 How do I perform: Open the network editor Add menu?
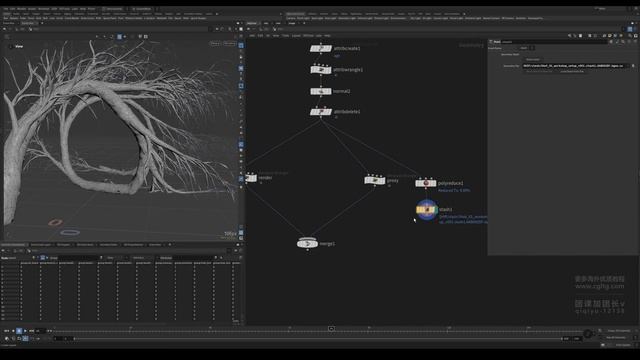[252, 36]
